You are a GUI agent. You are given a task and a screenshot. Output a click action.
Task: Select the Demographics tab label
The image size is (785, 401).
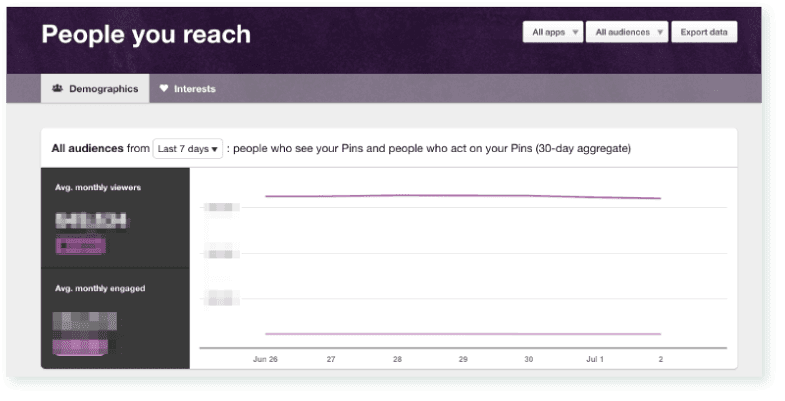point(103,88)
